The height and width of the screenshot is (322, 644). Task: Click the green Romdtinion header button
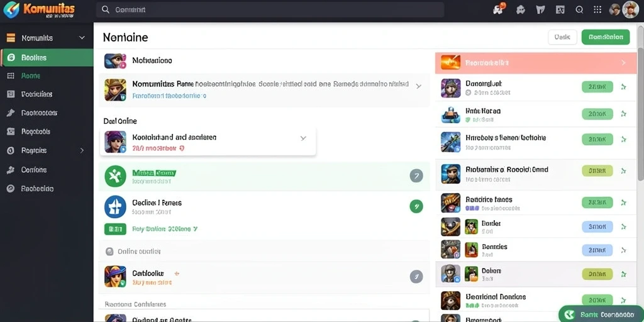(606, 37)
